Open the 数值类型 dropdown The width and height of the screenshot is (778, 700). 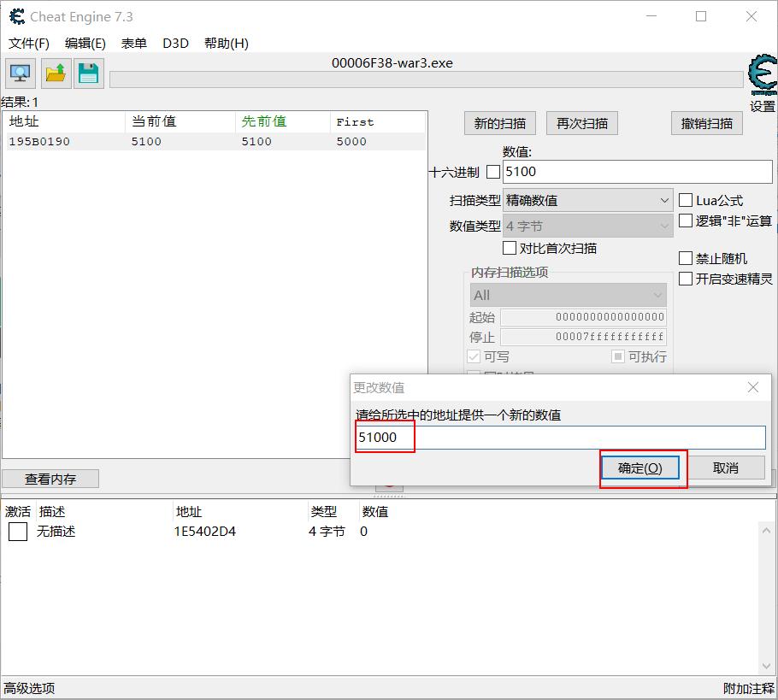tap(587, 226)
